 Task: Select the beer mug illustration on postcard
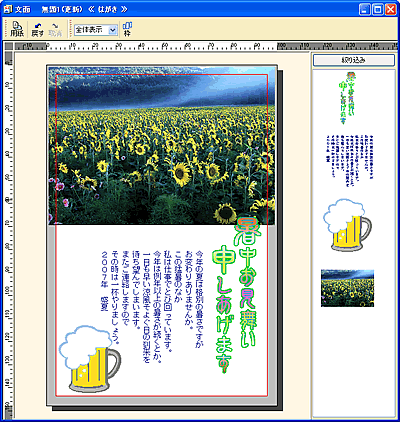[x=90, y=359]
